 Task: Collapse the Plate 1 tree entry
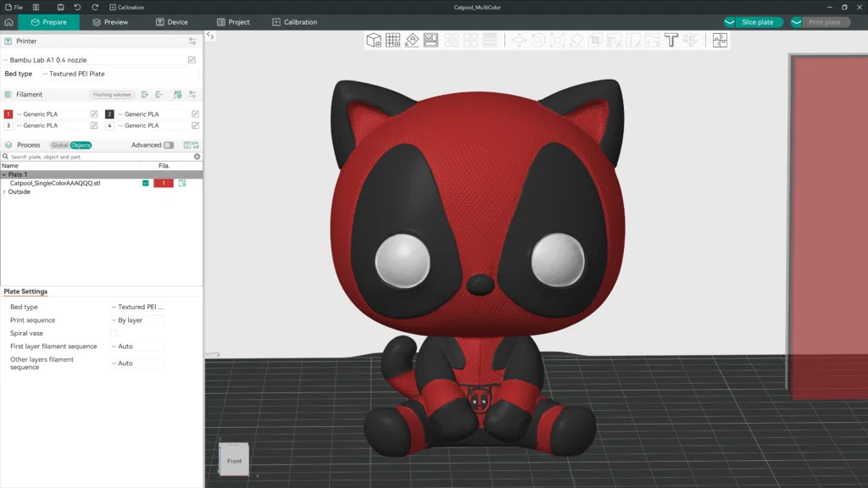(5, 175)
